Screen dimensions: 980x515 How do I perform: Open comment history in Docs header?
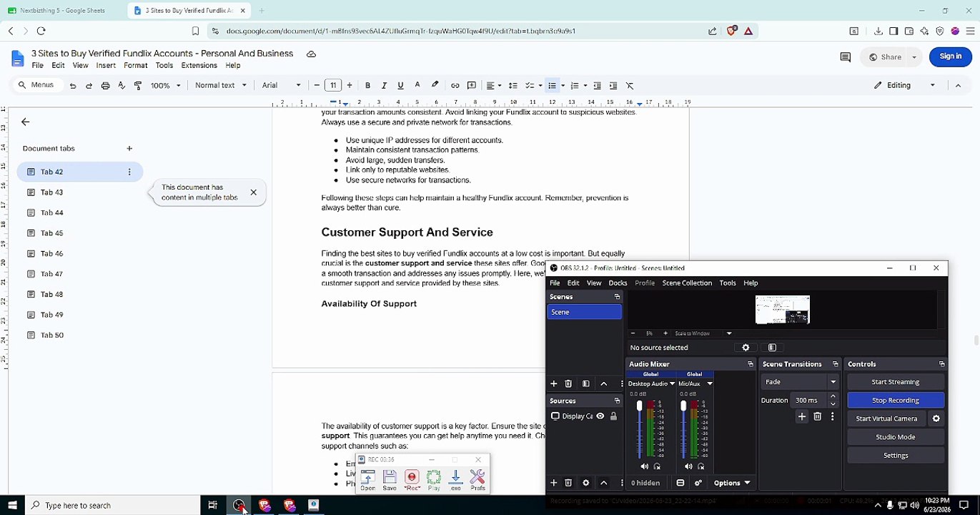pyautogui.click(x=845, y=57)
